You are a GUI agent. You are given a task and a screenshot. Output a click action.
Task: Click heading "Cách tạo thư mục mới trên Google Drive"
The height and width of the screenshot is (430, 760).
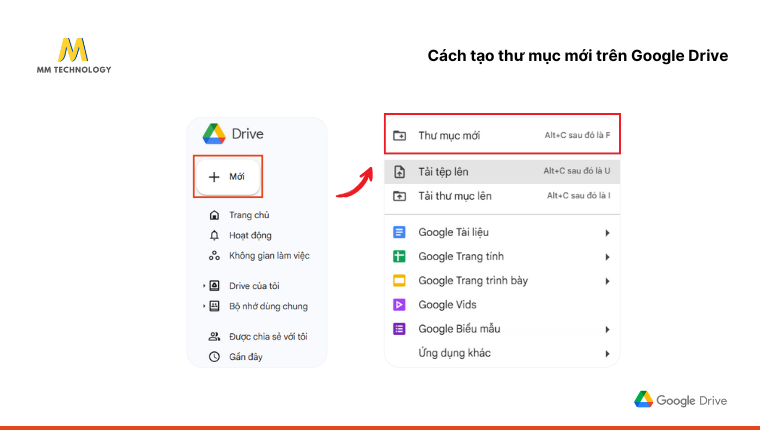[x=578, y=56]
